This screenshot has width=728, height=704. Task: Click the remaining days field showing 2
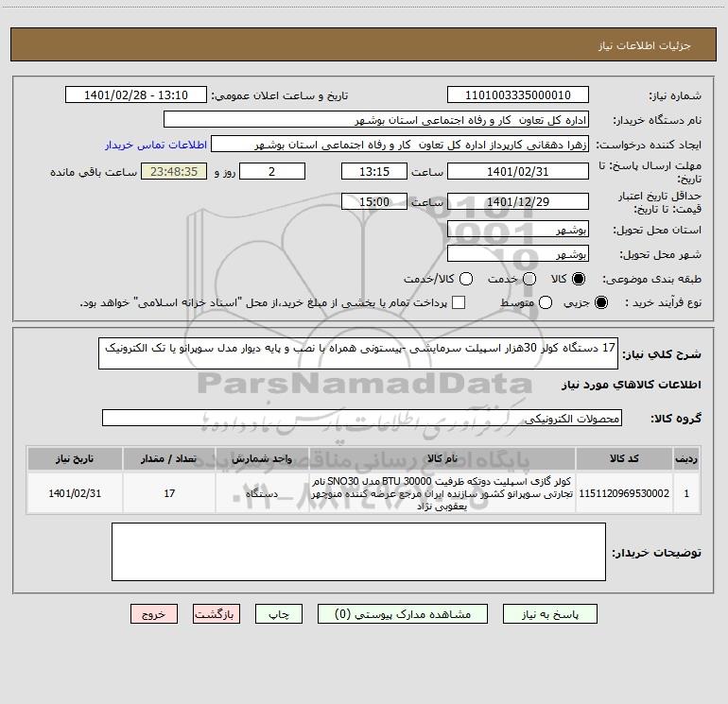tap(272, 171)
